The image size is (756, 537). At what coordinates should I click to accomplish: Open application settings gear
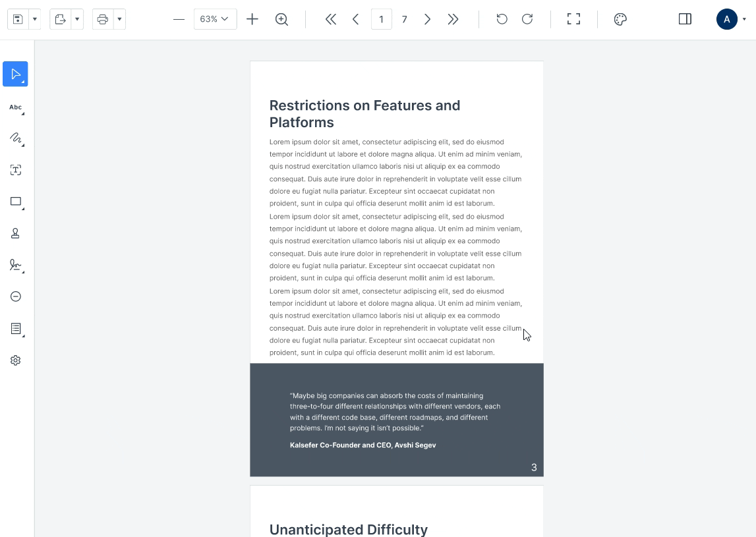pyautogui.click(x=15, y=360)
